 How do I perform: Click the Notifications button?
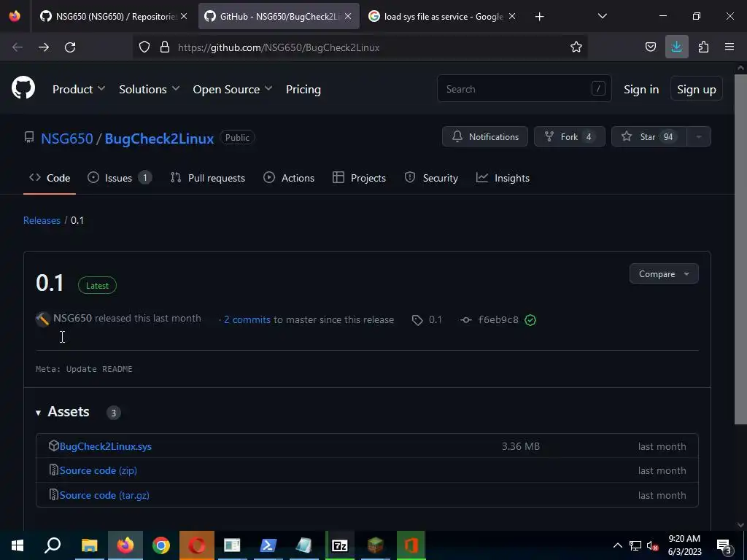coord(485,136)
